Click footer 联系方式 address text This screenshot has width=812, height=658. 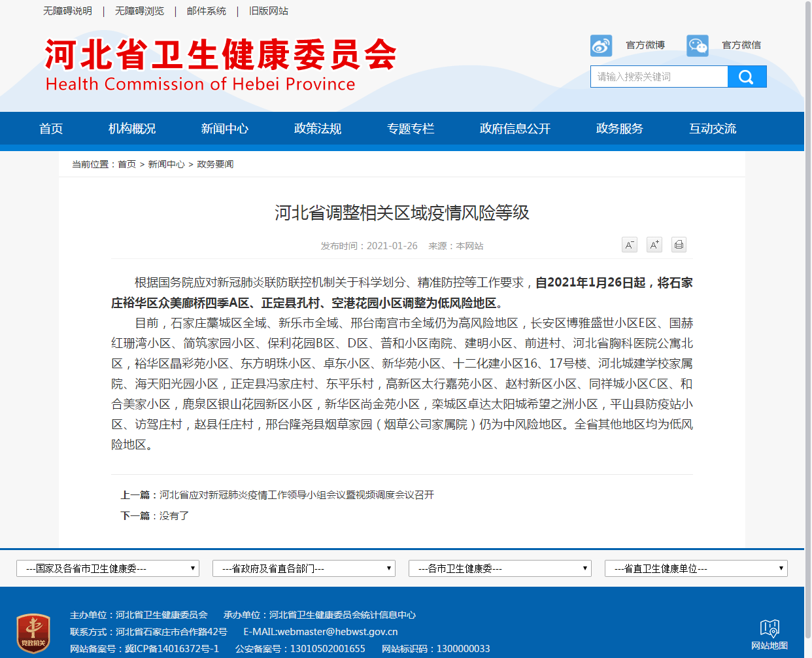(148, 632)
